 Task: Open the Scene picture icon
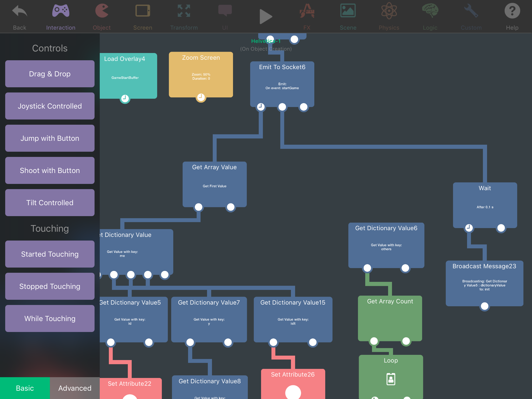(348, 11)
